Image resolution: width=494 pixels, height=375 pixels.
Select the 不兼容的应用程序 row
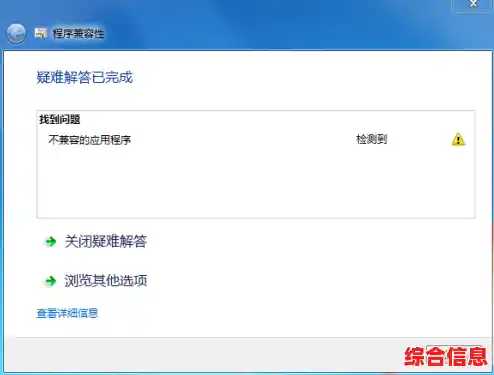[256, 139]
